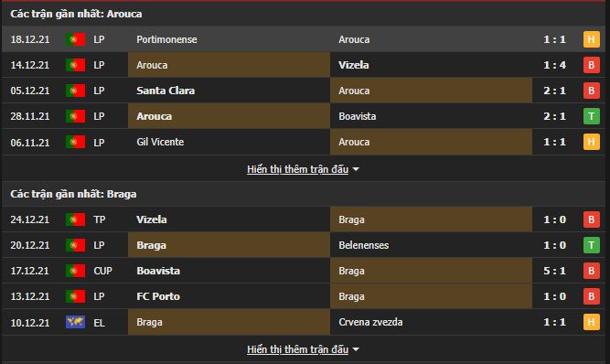Expand more Arouca matches via the dropdown arrow

click(x=356, y=169)
